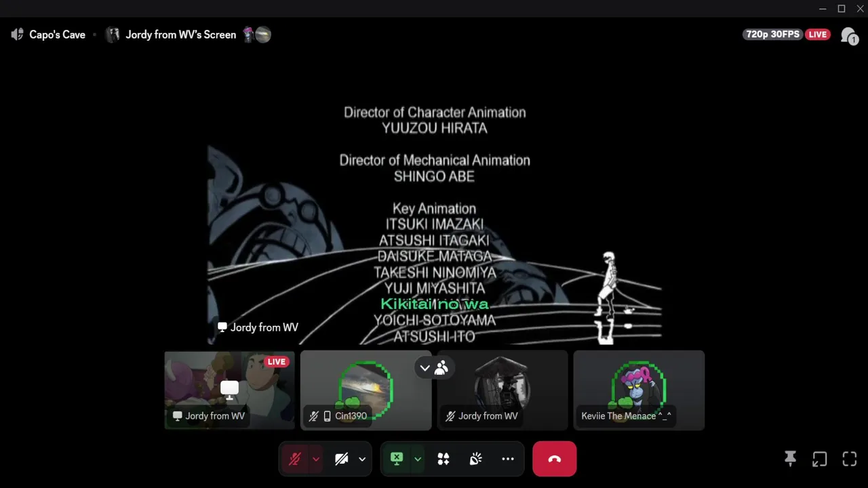
Task: Click the viewer avatars next to stream title
Action: click(x=257, y=35)
